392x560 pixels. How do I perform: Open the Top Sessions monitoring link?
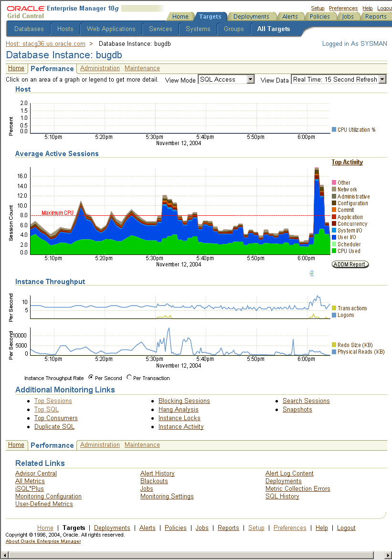pos(53,401)
